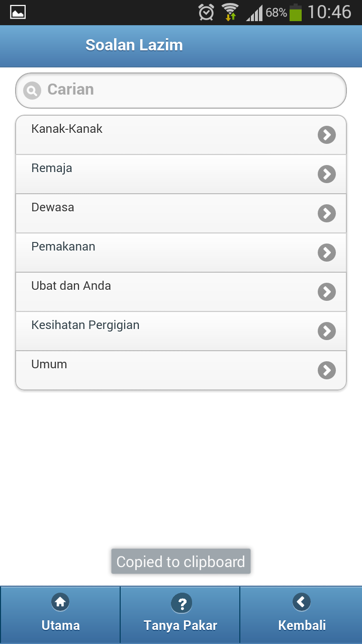Expand the Kanak-Kanak category arrow
Image resolution: width=362 pixels, height=644 pixels.
(327, 135)
